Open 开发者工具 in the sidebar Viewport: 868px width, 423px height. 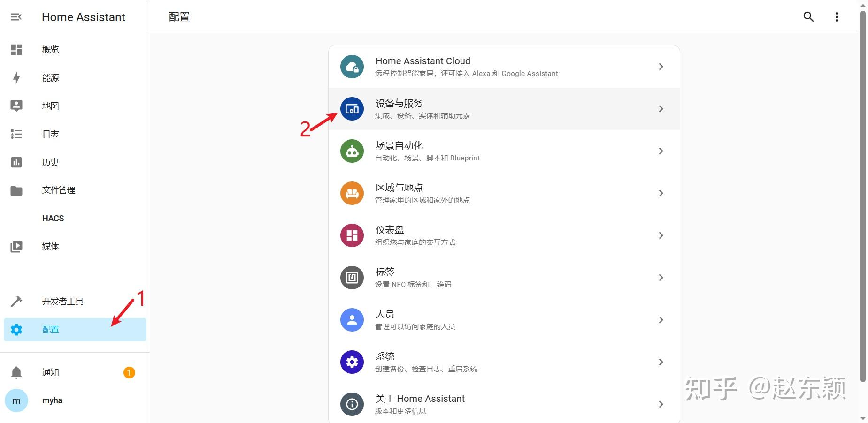[75, 302]
